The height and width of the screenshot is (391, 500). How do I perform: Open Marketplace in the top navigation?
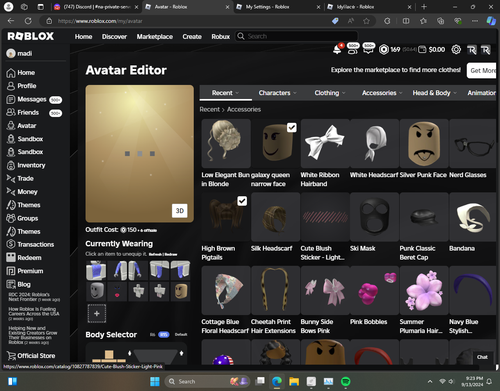(155, 37)
